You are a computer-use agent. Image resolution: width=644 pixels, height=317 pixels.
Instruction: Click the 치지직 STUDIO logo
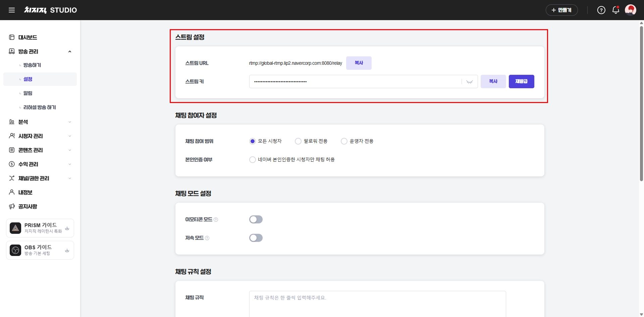(50, 10)
